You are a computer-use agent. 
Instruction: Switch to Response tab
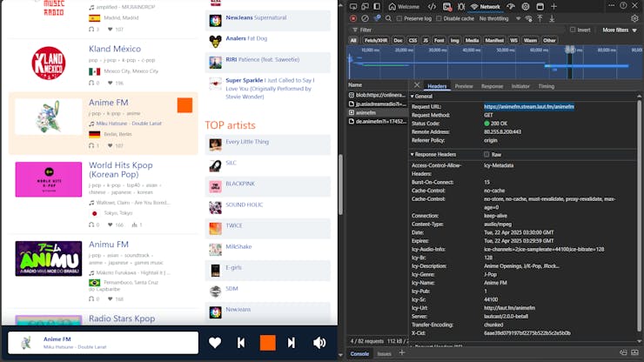click(492, 86)
